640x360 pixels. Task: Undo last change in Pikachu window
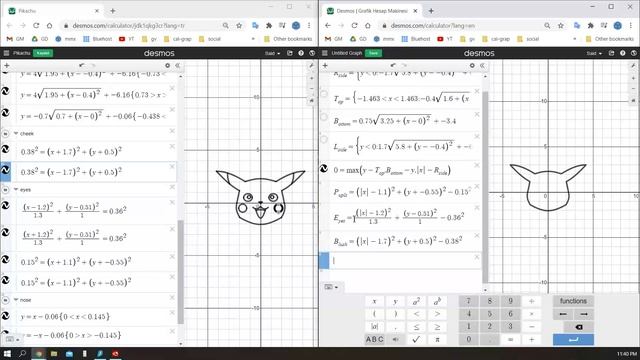(82, 65)
